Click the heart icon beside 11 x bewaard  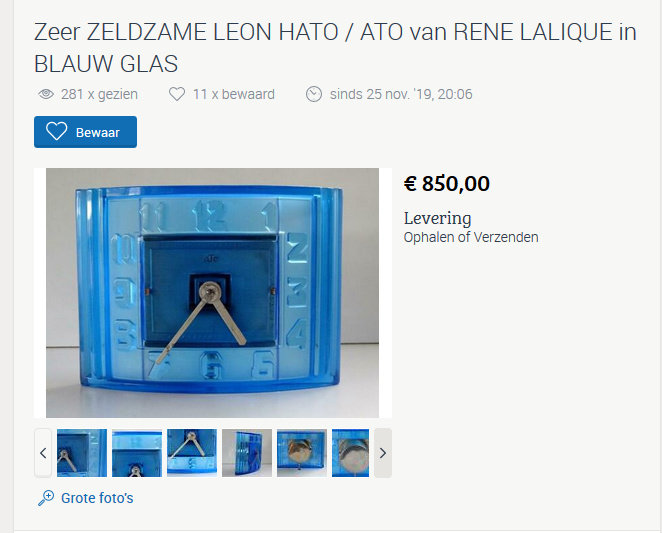tap(177, 94)
